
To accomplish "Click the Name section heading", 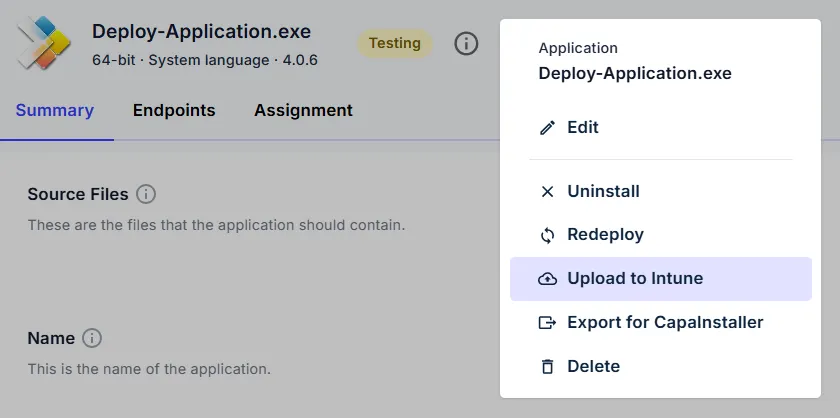I will (x=51, y=338).
